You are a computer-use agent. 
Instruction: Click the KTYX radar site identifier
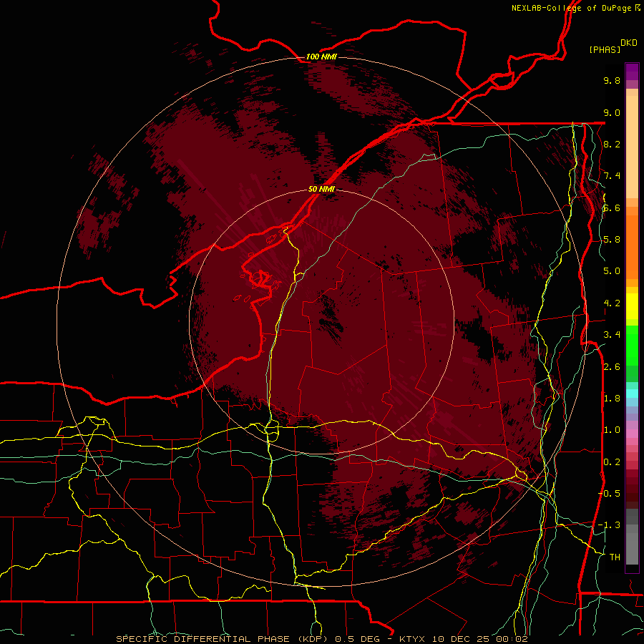tap(414, 639)
